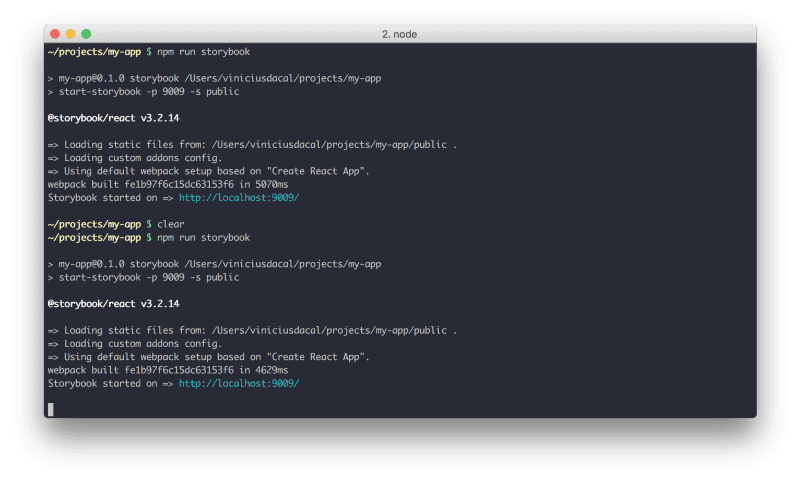Click the last "Using default webpack setup" line
This screenshot has height=480, width=800.
pos(208,357)
